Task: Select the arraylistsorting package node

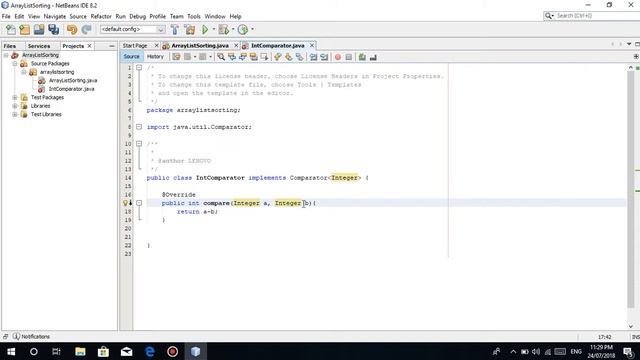Action: coord(57,72)
